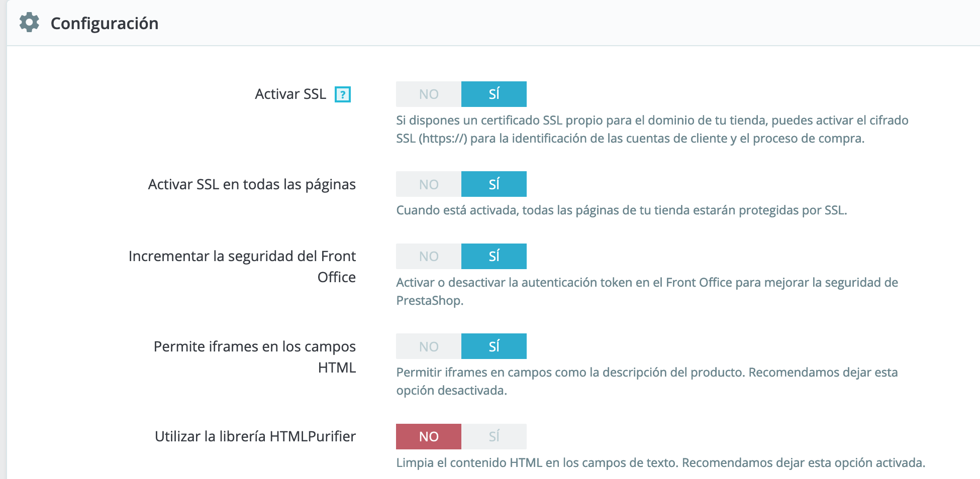Select SÍ for Activar SSL en todas las páginas
980x479 pixels.
pyautogui.click(x=494, y=184)
